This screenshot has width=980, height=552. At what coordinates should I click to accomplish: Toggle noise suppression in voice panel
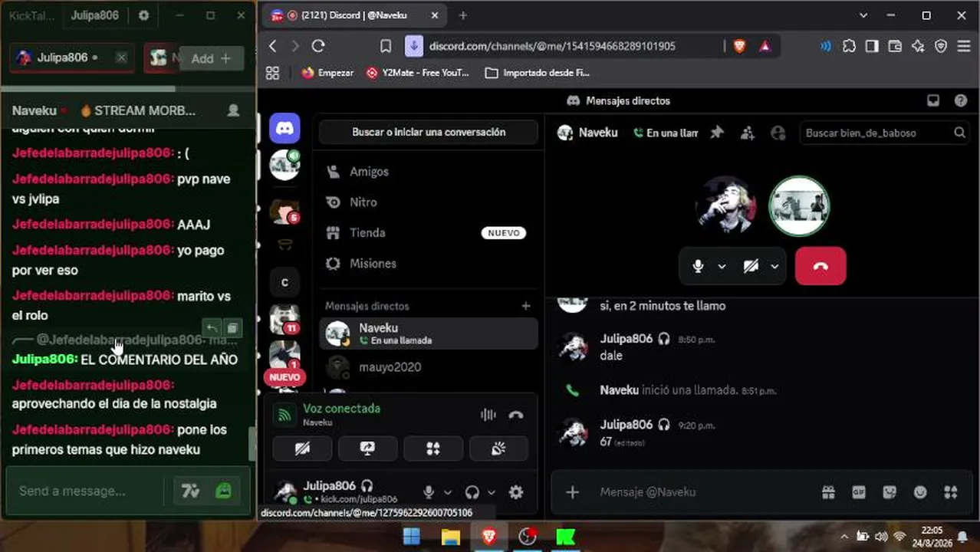point(488,415)
